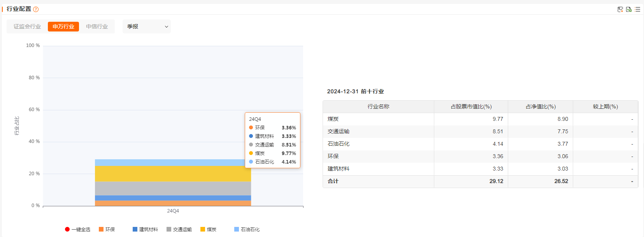
Task: Toggle 交通运输 series in legend
Action: (179, 230)
